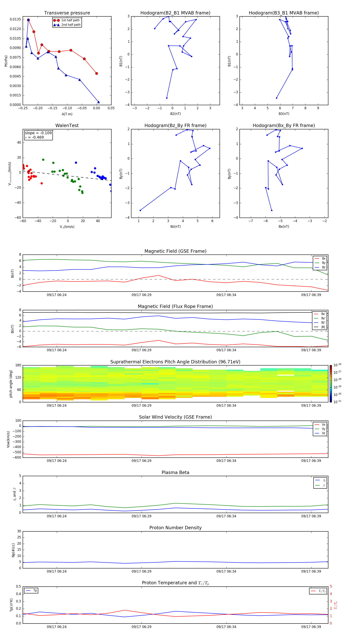Select the By legend entry in GSE field panel
351x644 pixels.
pos(320,263)
